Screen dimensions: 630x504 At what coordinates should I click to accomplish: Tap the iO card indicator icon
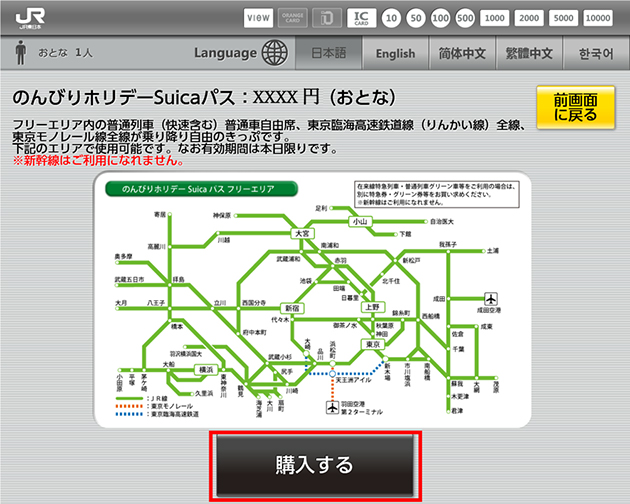tap(327, 18)
